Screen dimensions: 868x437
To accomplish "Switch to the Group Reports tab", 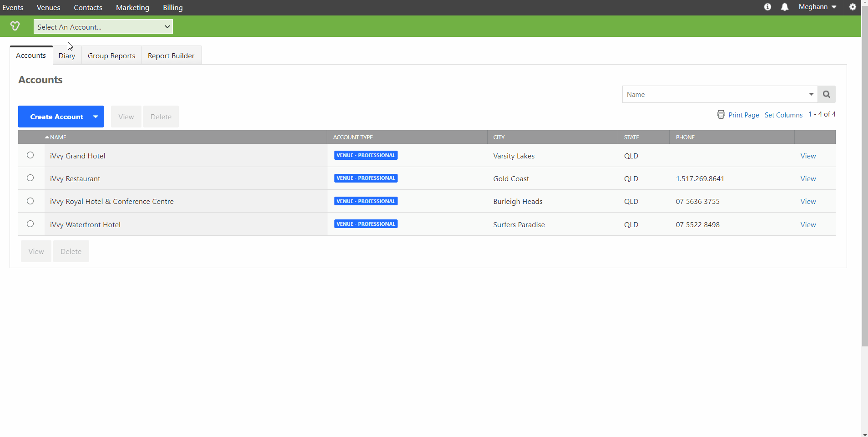I will (x=111, y=56).
